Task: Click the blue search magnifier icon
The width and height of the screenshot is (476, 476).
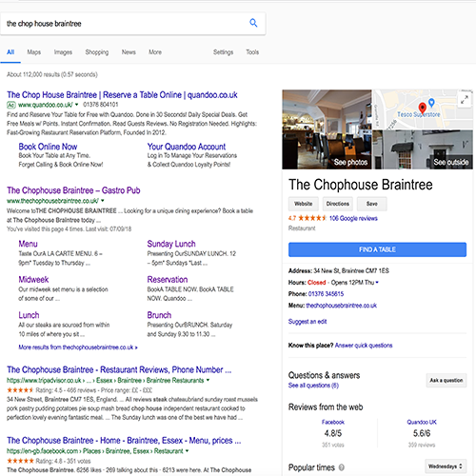Action: point(253,23)
